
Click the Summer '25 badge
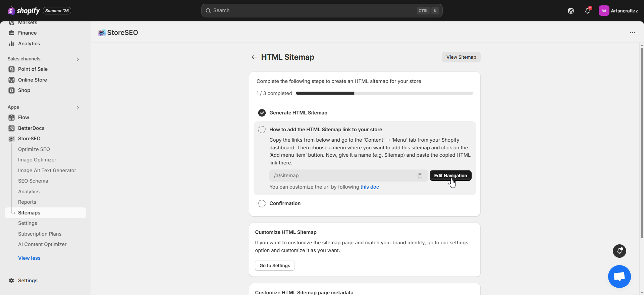coord(57,11)
